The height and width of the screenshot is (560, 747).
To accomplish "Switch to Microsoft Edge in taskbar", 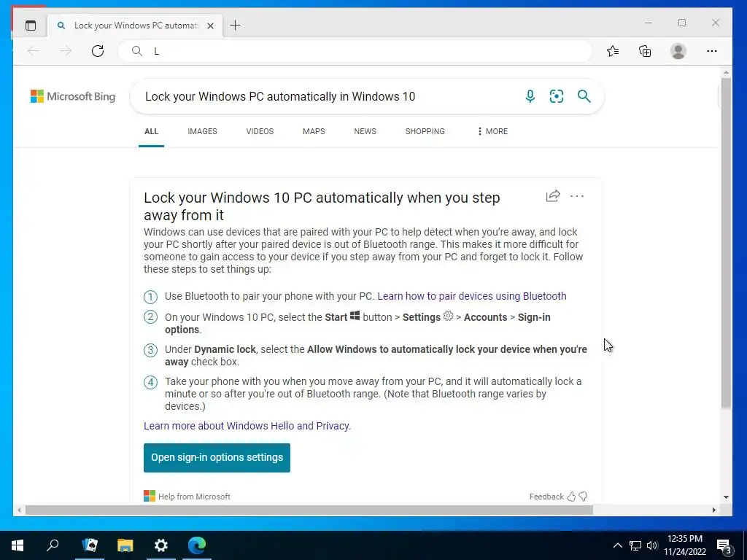I will pyautogui.click(x=197, y=545).
